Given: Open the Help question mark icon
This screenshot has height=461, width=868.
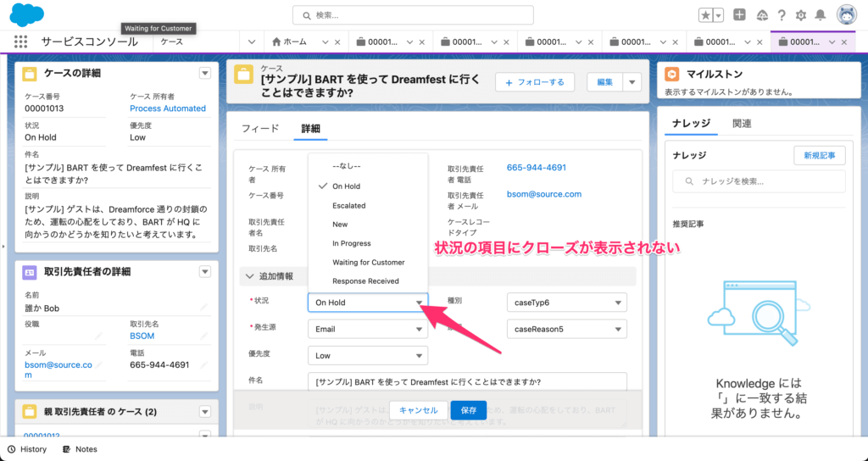Looking at the screenshot, I should tap(782, 15).
